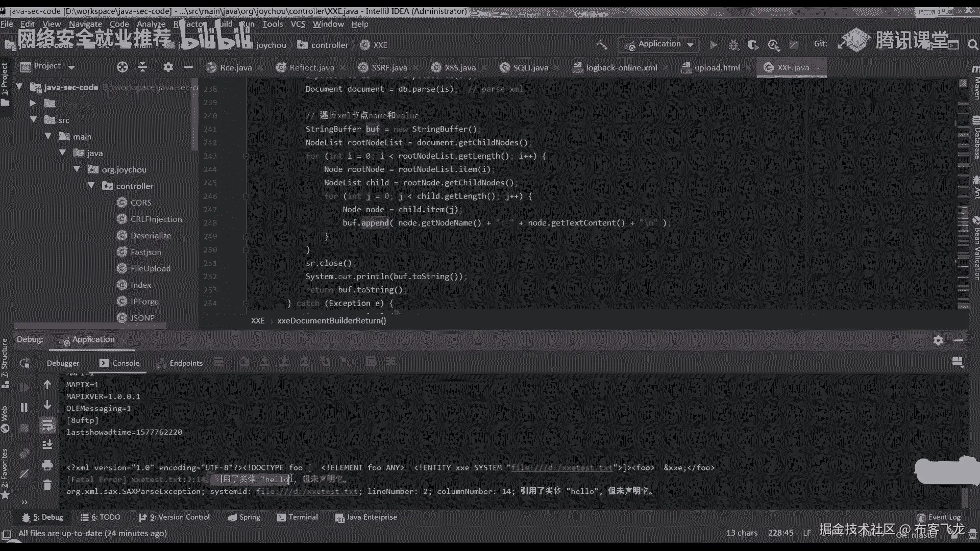The image size is (980, 551).
Task: Pause the program in the debug panel
Action: [x=24, y=407]
